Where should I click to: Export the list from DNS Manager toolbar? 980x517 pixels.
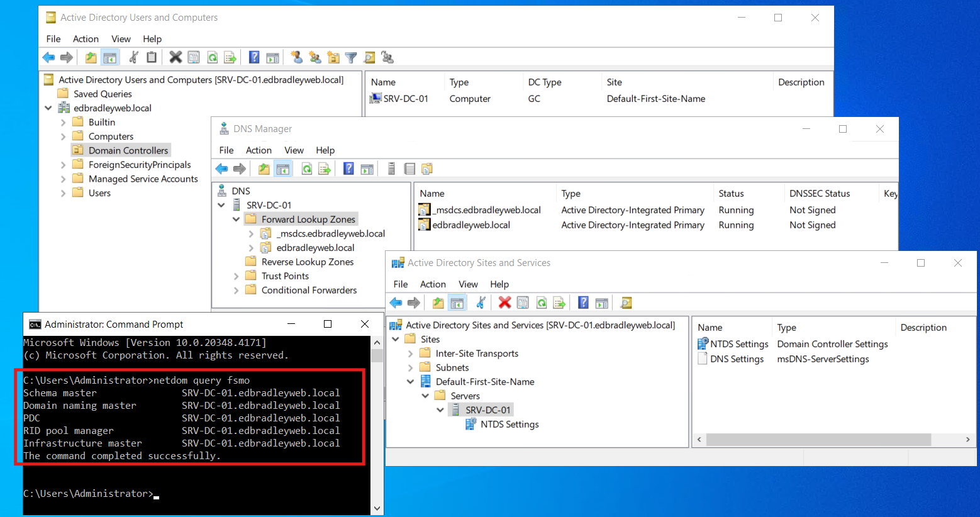(325, 168)
